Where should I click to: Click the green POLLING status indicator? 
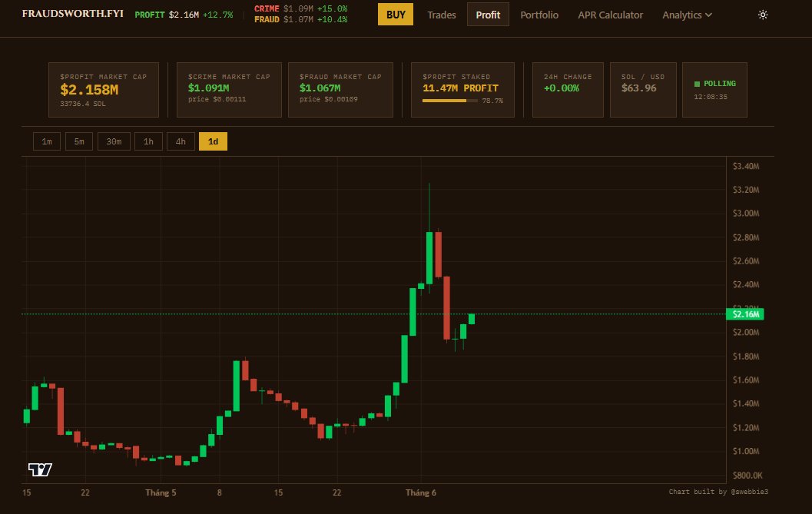tap(714, 84)
